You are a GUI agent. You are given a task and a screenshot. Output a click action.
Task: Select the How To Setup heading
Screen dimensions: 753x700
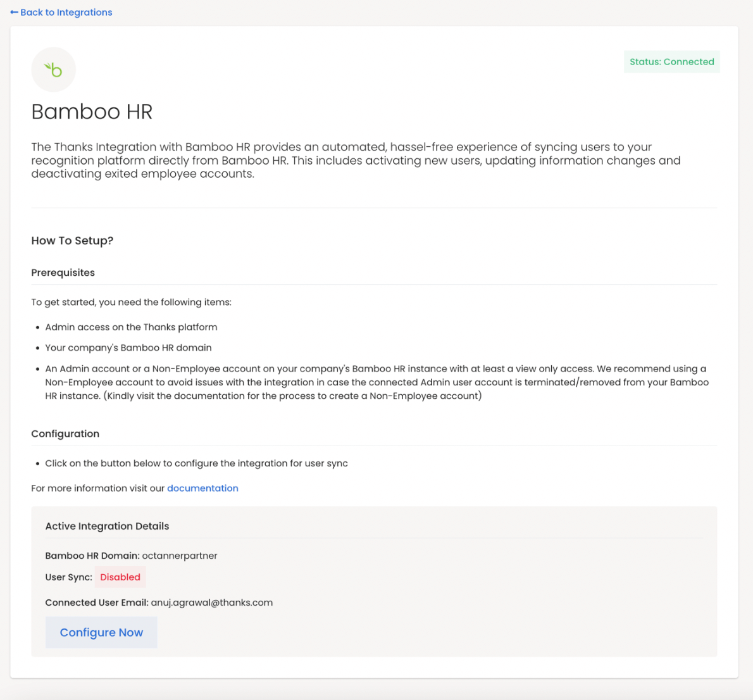pos(72,241)
